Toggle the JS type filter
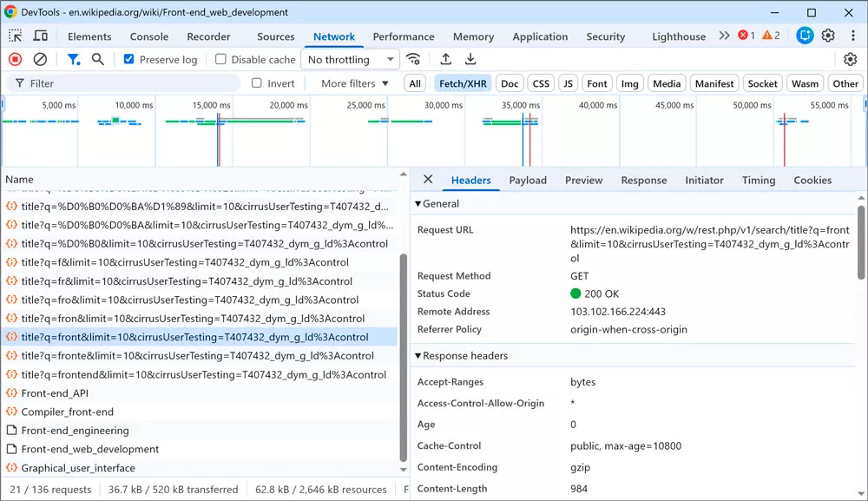This screenshot has height=501, width=868. (568, 83)
